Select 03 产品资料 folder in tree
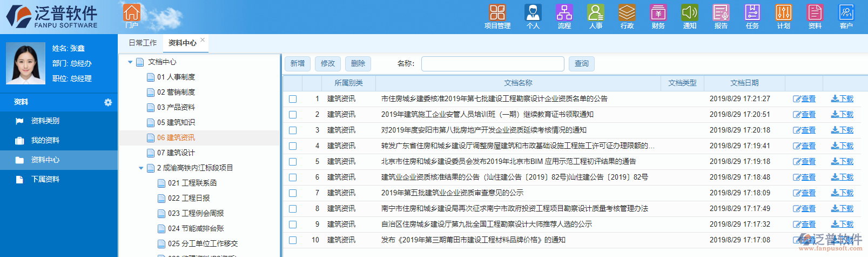This screenshot has width=868, height=257. click(176, 108)
